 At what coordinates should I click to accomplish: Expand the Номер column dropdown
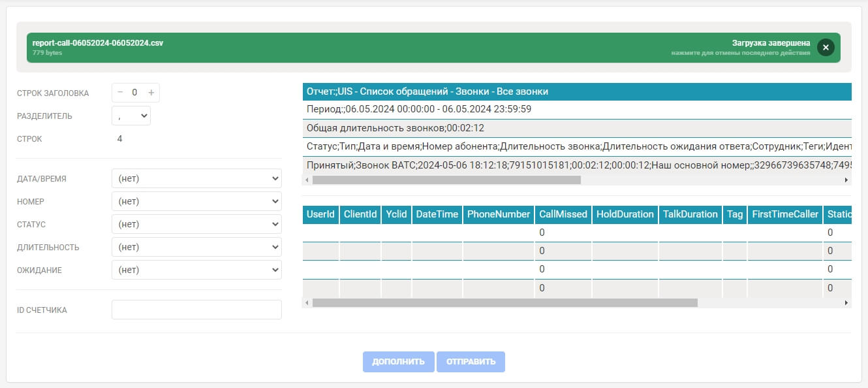tap(196, 201)
